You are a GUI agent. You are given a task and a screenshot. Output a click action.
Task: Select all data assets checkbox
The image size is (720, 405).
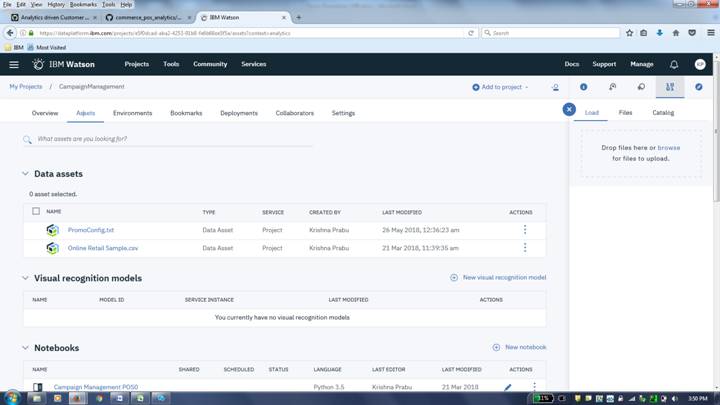(x=36, y=211)
